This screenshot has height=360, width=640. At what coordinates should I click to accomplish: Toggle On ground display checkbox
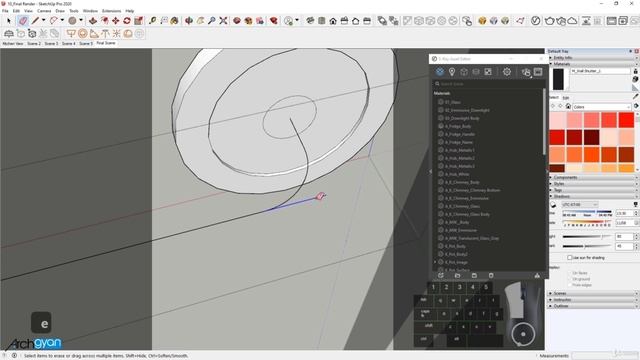[x=570, y=279]
